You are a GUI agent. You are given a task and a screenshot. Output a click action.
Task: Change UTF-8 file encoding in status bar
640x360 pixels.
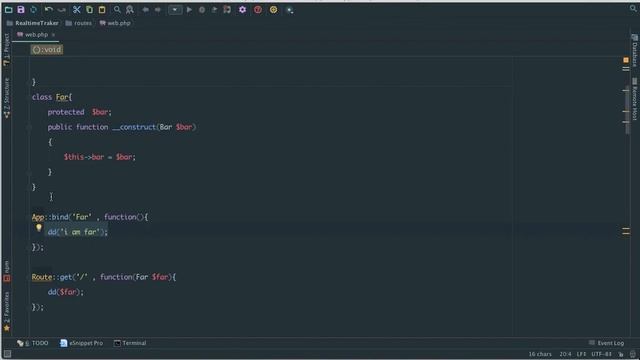(x=602, y=354)
